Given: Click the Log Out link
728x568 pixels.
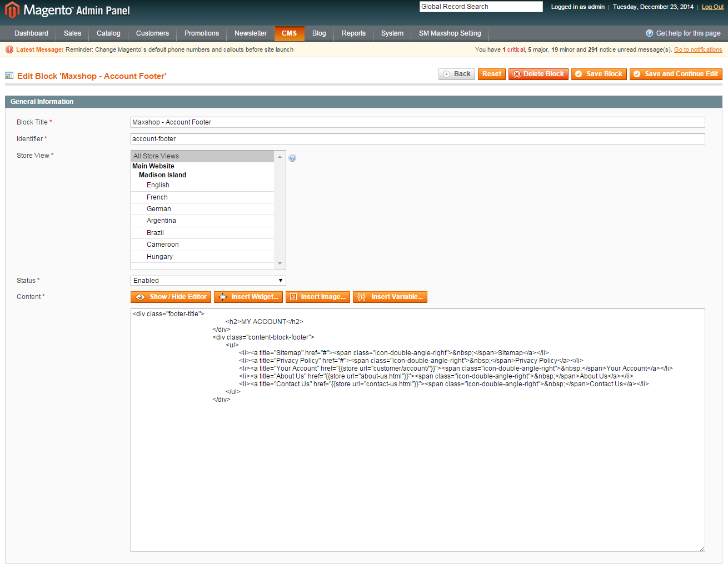Looking at the screenshot, I should [712, 7].
